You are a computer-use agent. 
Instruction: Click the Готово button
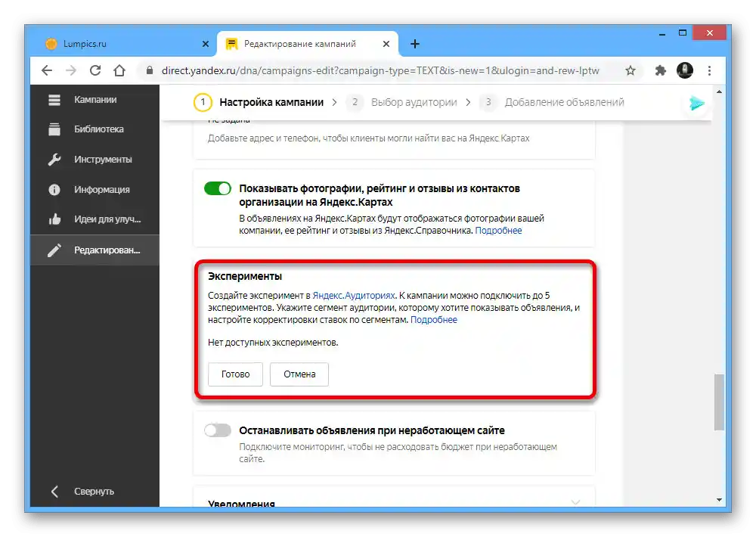tap(235, 374)
